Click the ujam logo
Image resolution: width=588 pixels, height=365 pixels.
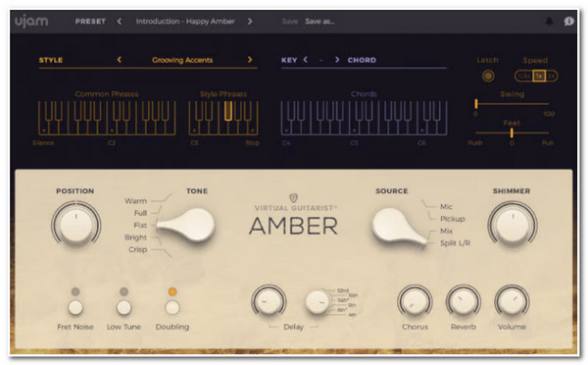(x=31, y=22)
